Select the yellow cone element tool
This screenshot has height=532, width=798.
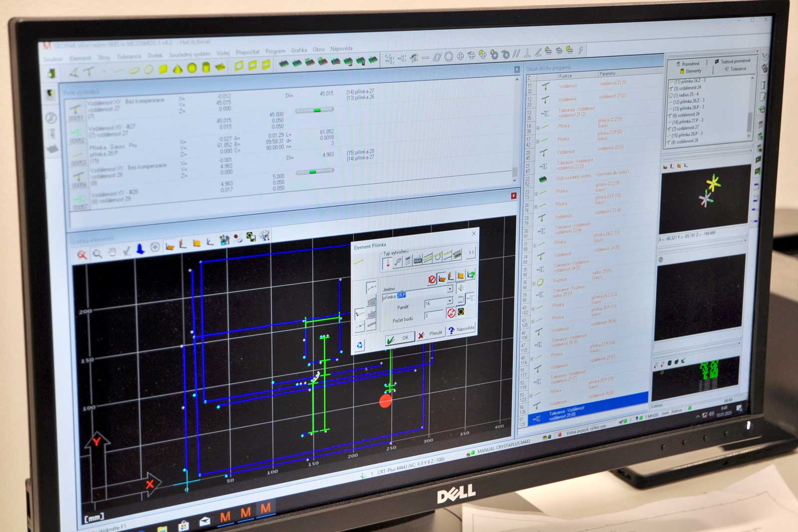coord(178,69)
